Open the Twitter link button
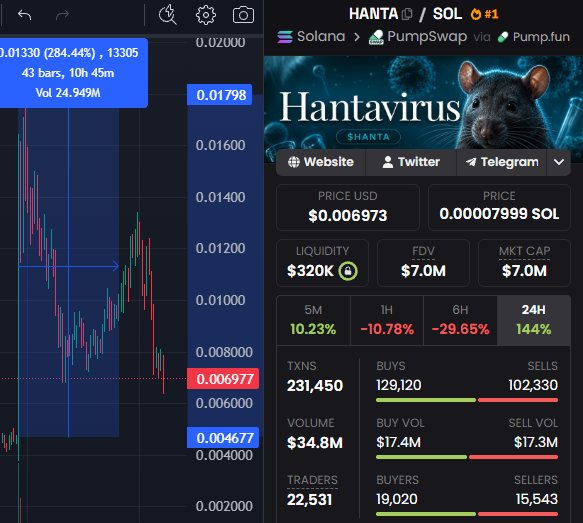The width and height of the screenshot is (583, 523). click(411, 162)
